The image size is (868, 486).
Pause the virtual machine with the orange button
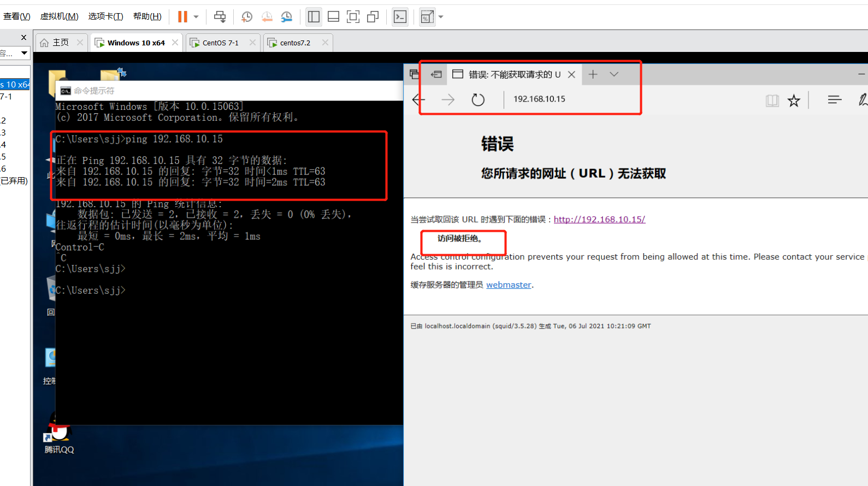pos(182,17)
